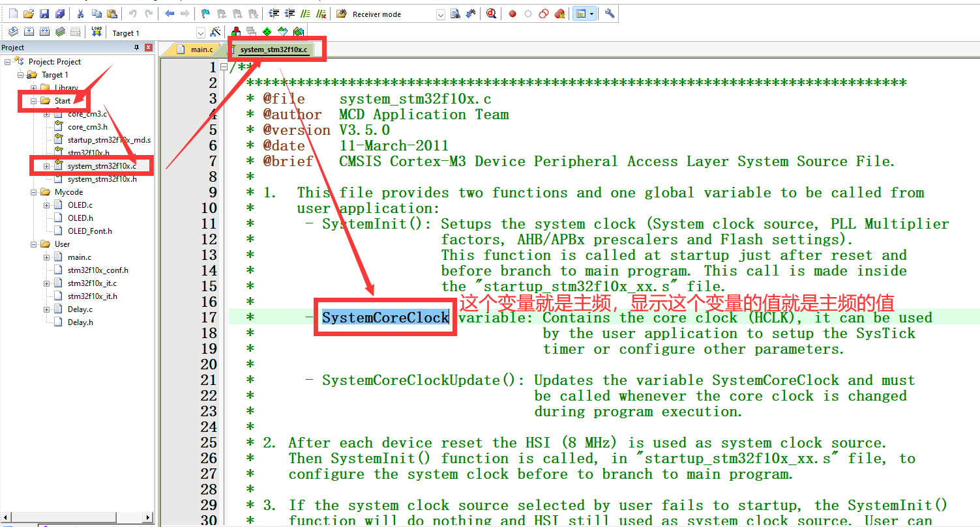Image resolution: width=980 pixels, height=527 pixels.
Task: Select Delay.h in project tree
Action: (80, 322)
